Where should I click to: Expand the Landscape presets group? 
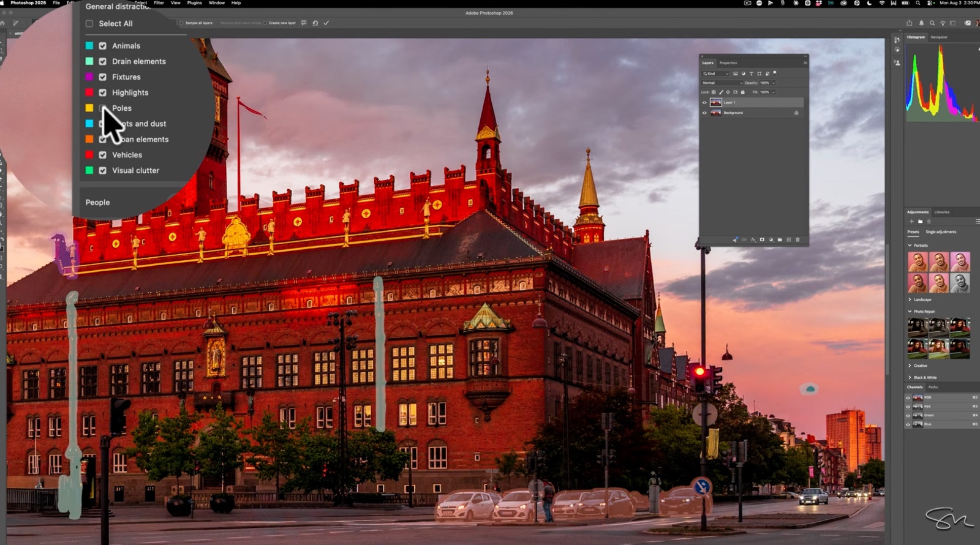(x=910, y=299)
